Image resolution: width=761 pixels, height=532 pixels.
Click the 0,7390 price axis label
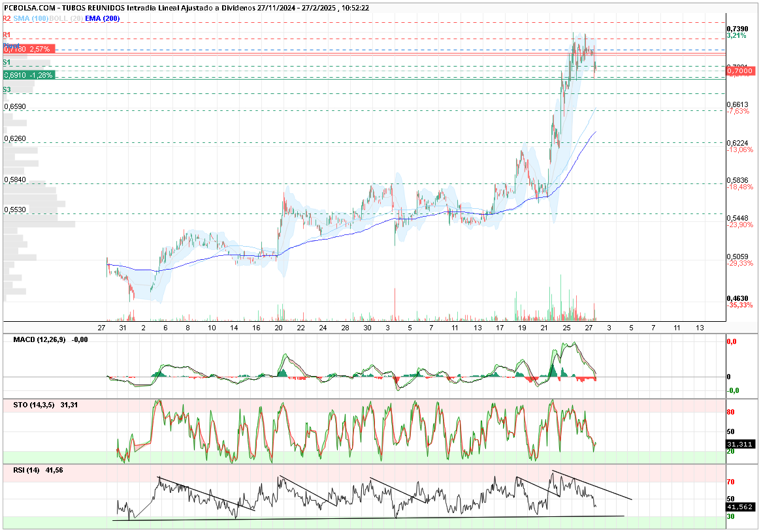coord(737,29)
